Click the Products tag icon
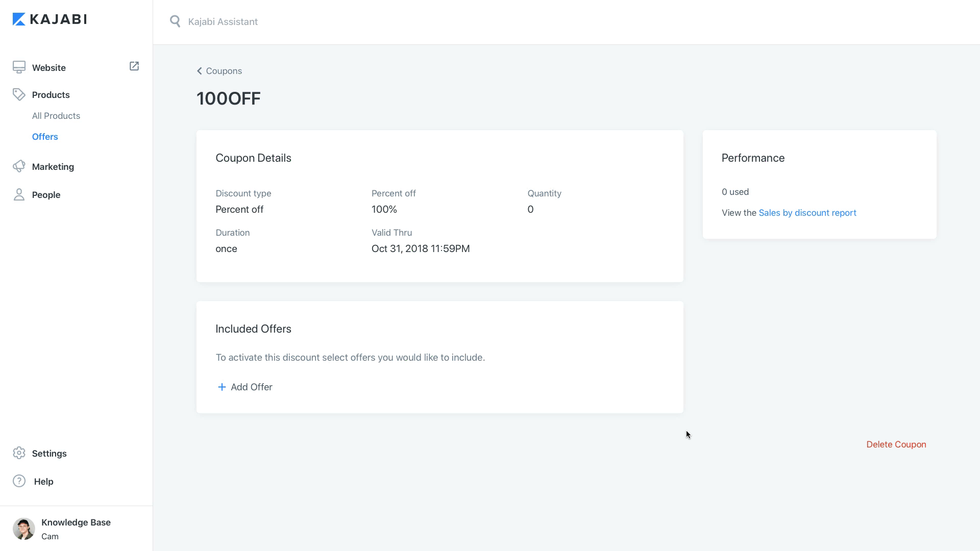The image size is (980, 551). [x=19, y=94]
